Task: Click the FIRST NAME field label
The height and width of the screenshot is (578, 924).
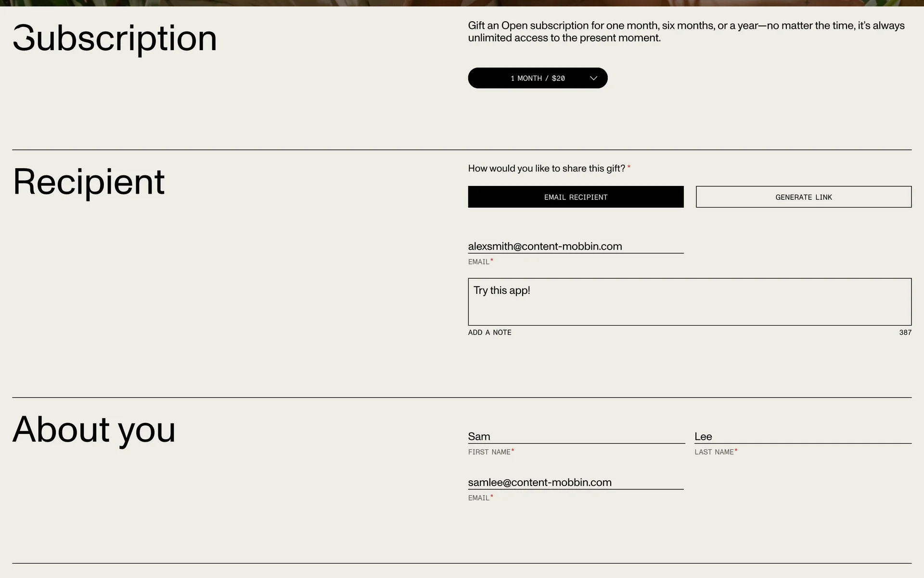Action: click(489, 452)
